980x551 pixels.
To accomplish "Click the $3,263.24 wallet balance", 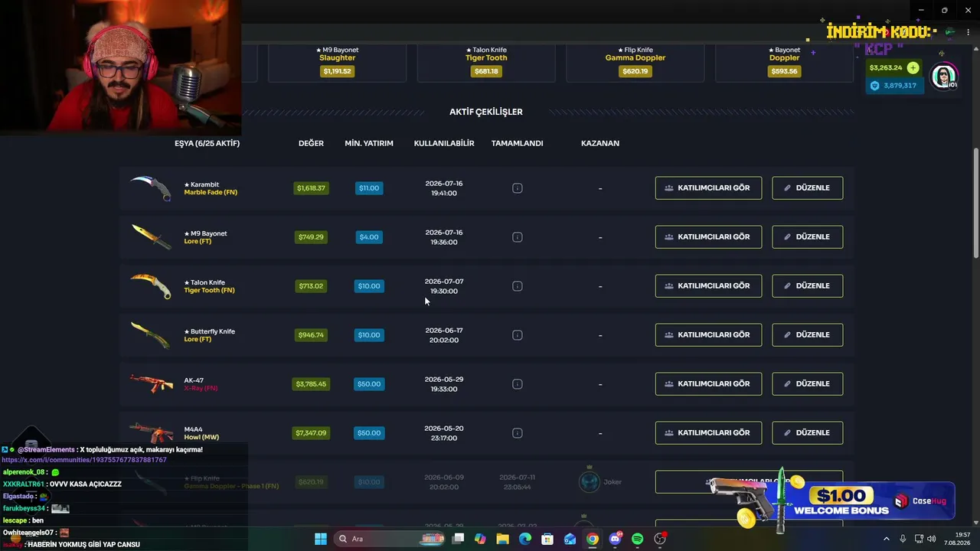I will click(886, 68).
